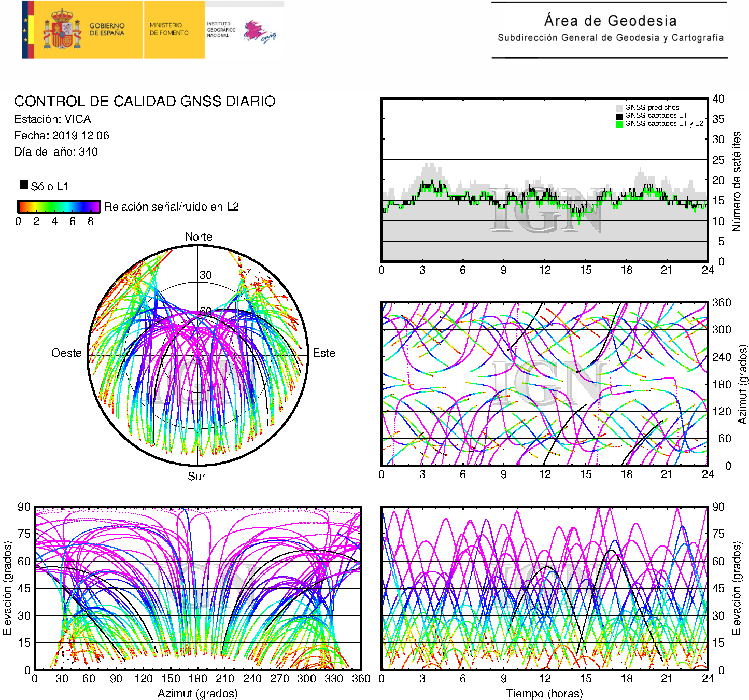The image size is (749, 700).
Task: Click the Día del año: 340 text
Action: [x=56, y=152]
